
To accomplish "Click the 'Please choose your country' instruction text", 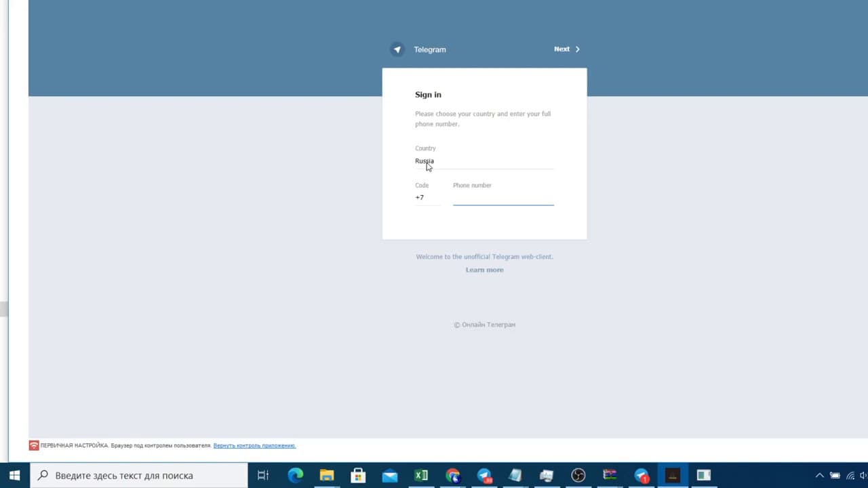I will click(483, 119).
